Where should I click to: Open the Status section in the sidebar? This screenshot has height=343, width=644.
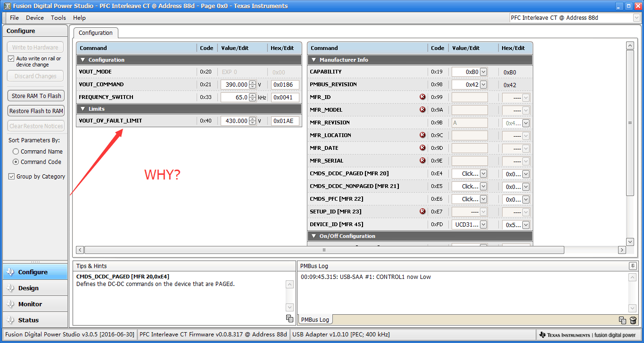tap(35, 320)
